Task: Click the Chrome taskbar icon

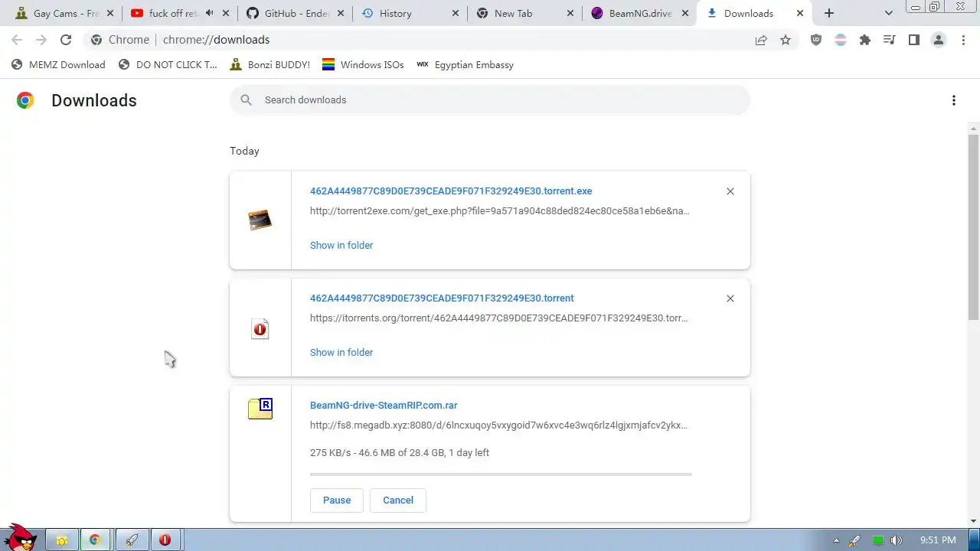Action: coord(95,540)
